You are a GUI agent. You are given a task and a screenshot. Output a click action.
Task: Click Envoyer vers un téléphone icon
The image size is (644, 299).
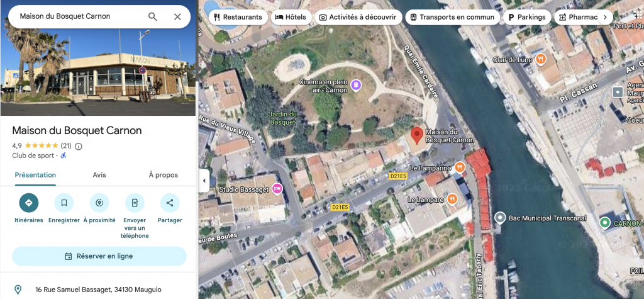[135, 203]
